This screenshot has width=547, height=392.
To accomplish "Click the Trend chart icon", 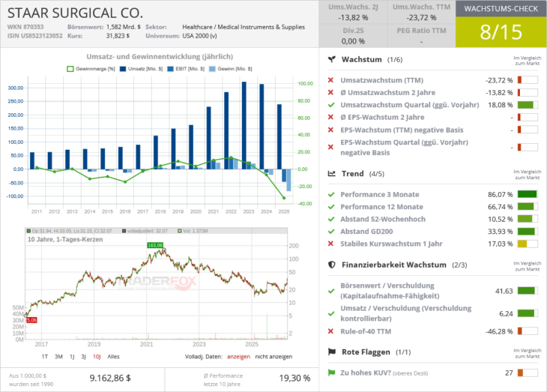I will tap(331, 173).
